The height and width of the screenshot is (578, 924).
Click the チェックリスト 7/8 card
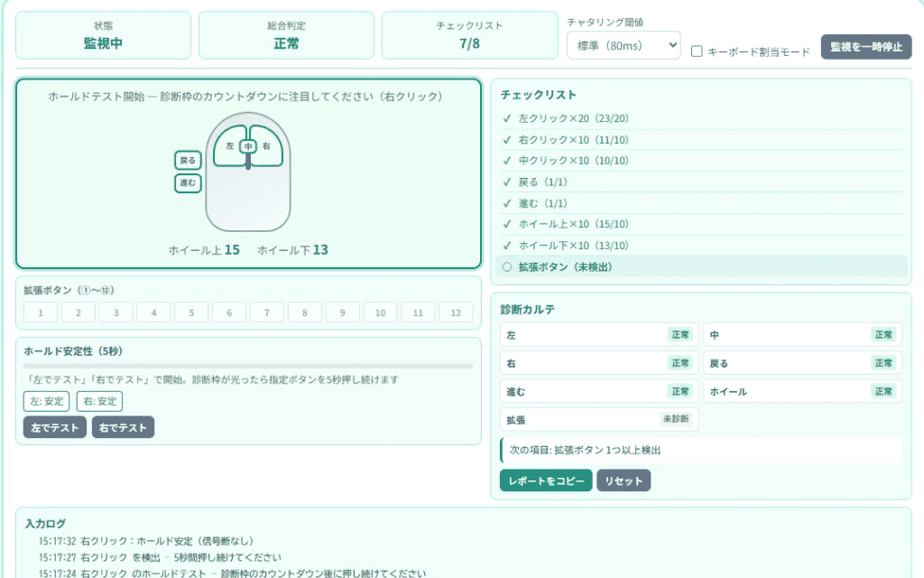469,35
